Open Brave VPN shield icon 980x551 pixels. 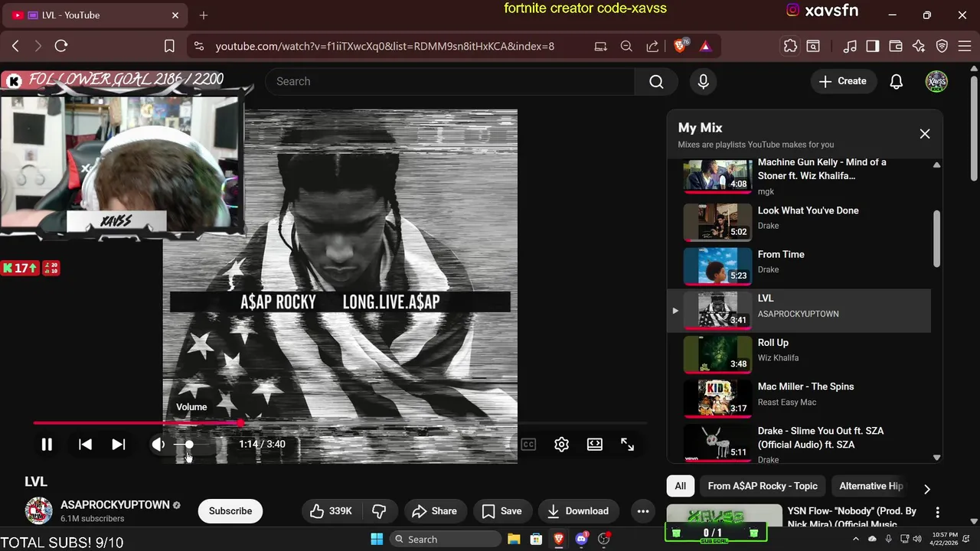(x=942, y=46)
